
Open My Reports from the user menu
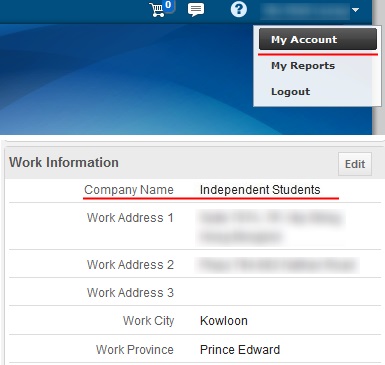[x=303, y=66]
